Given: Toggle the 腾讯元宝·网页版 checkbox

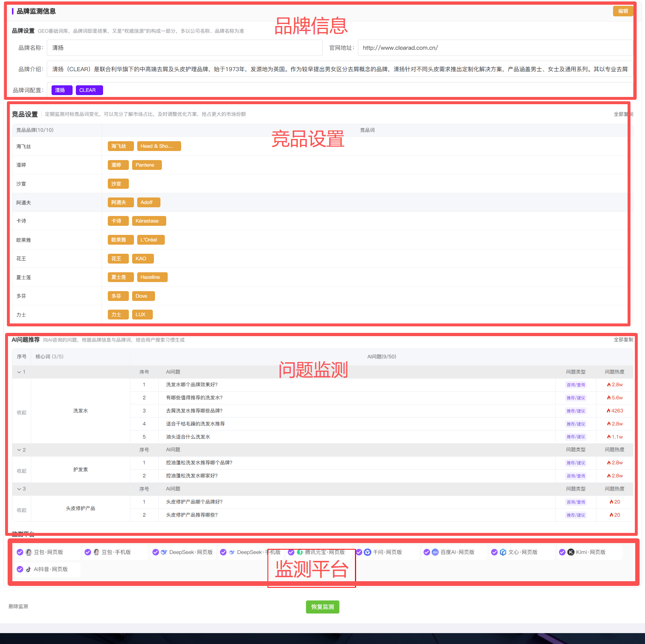Looking at the screenshot, I should (x=291, y=552).
